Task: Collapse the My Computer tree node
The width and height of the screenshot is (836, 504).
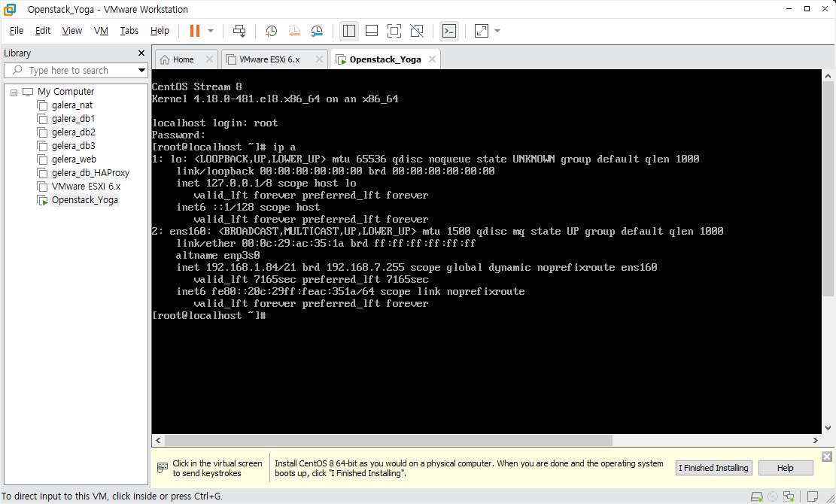Action: 14,93
